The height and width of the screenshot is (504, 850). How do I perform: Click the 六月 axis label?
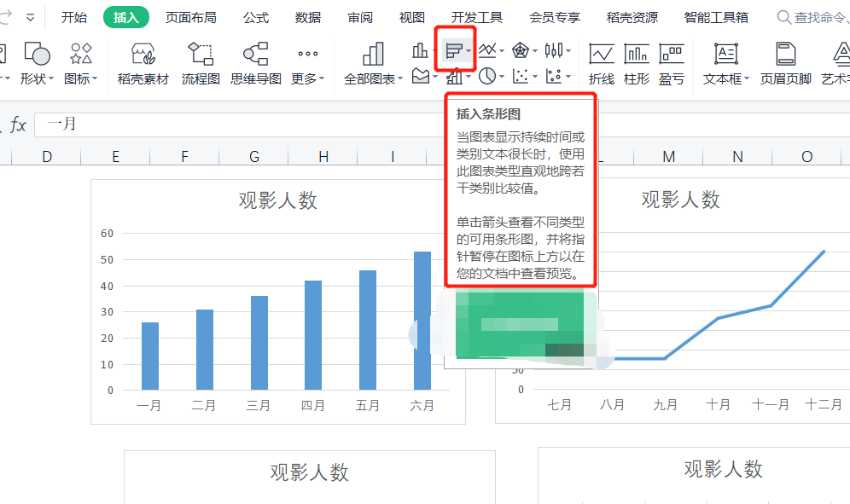[422, 405]
